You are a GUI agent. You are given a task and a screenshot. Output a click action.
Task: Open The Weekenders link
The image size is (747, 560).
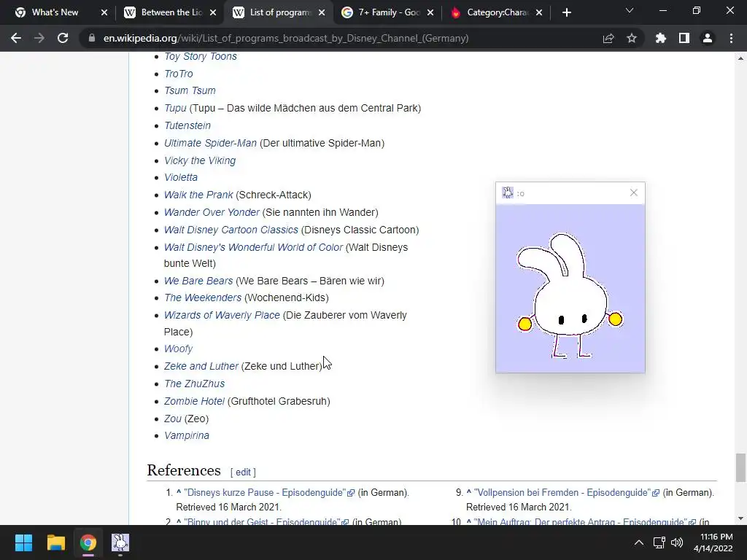[x=203, y=297]
